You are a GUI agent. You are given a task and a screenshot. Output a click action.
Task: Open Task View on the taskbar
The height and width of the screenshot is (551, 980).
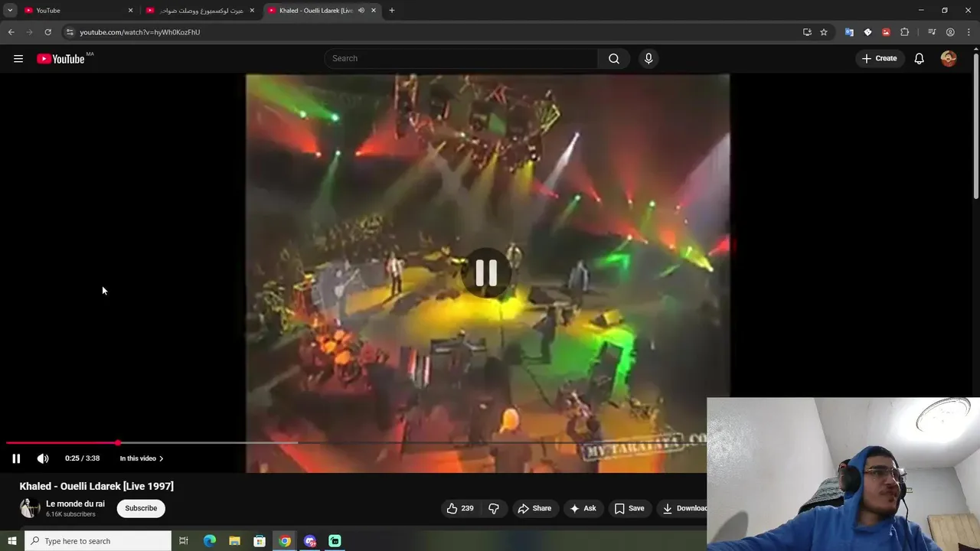pos(184,541)
